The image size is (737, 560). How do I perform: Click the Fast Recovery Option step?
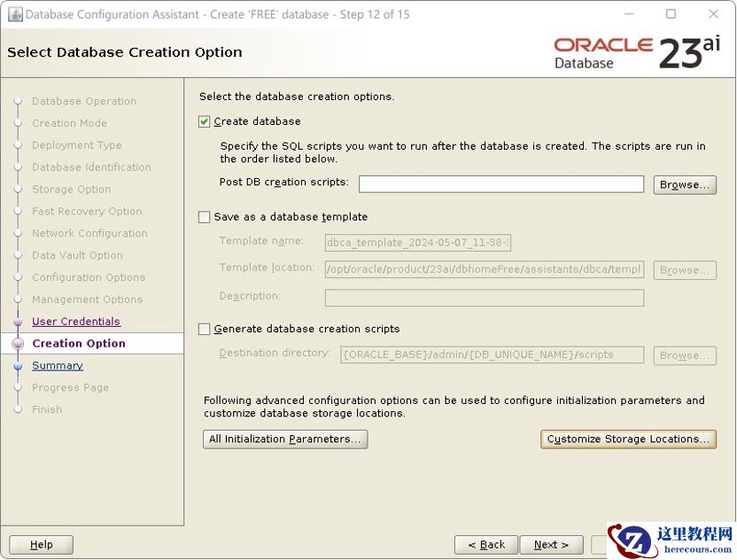87,212
